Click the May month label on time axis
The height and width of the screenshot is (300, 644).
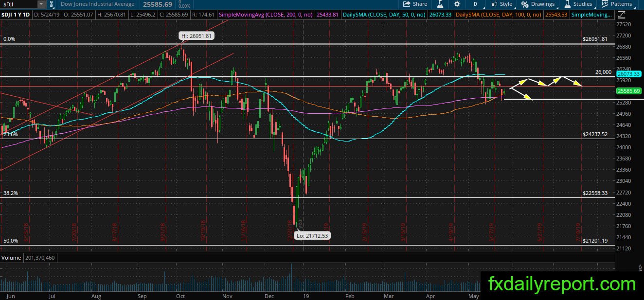pyautogui.click(x=474, y=296)
